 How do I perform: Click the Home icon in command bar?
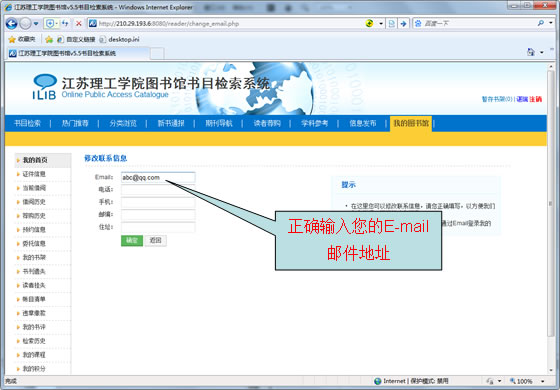(x=531, y=52)
